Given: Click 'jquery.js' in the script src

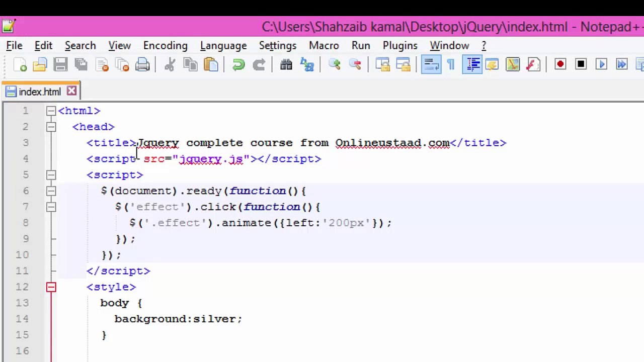Looking at the screenshot, I should pos(211,159).
